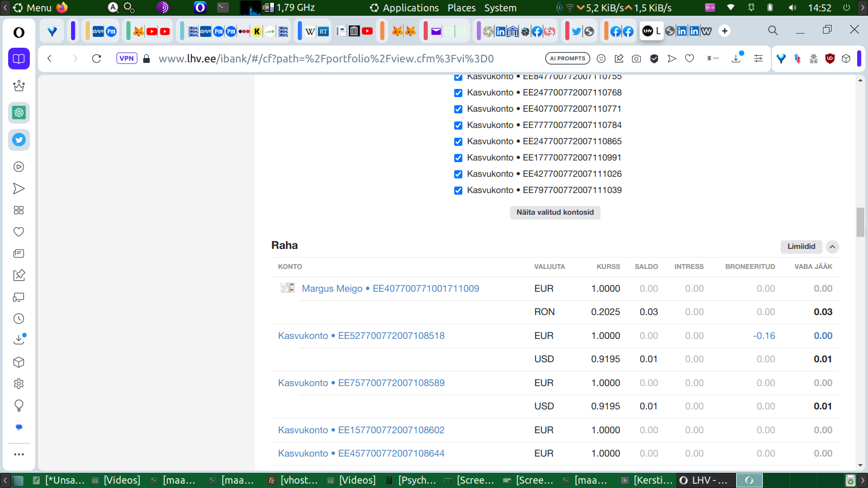Go back to the previous page
The height and width of the screenshot is (488, 868).
click(49, 59)
